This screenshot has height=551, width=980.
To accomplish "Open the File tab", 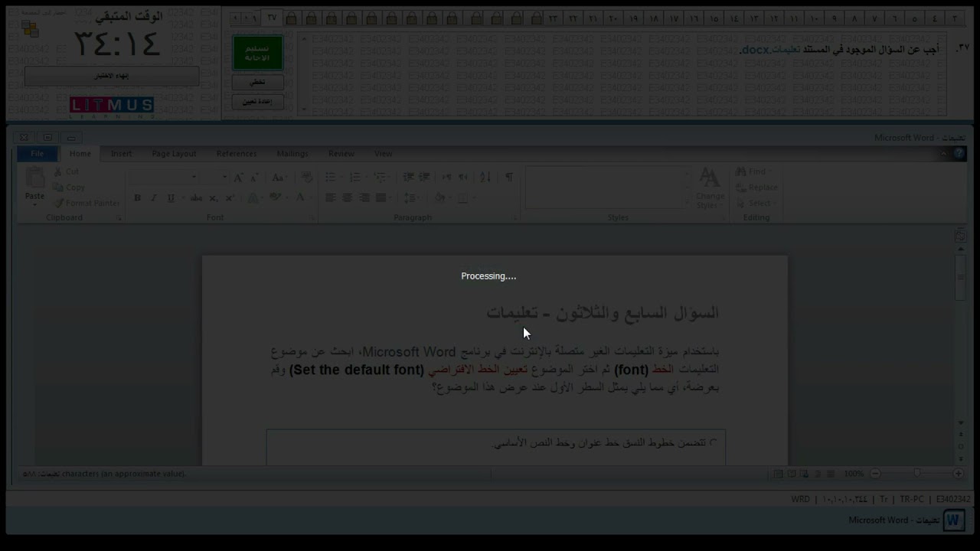I will click(37, 154).
